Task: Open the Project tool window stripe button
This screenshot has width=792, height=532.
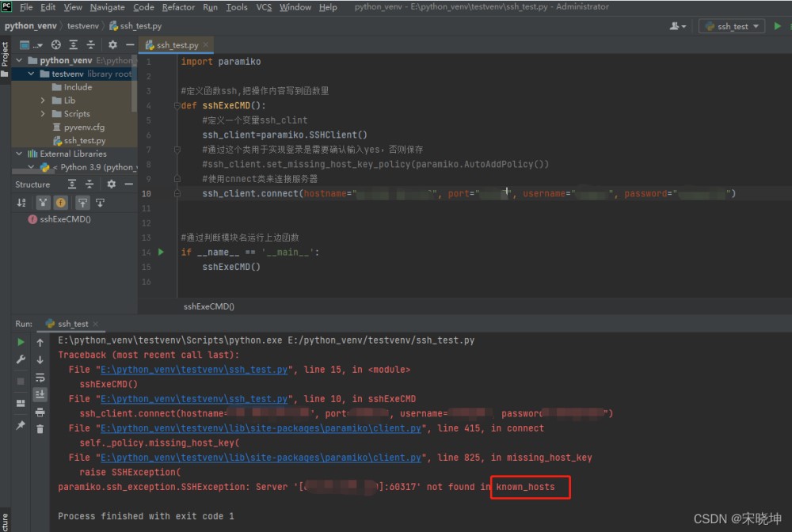Action: pyautogui.click(x=5, y=59)
